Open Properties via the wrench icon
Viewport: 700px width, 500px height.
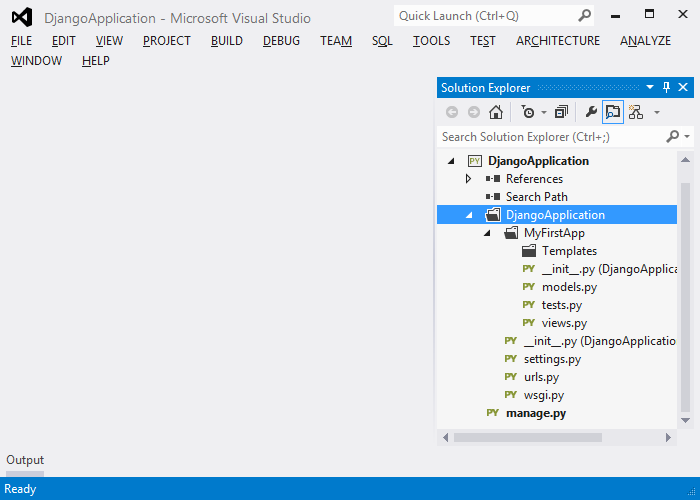point(591,112)
